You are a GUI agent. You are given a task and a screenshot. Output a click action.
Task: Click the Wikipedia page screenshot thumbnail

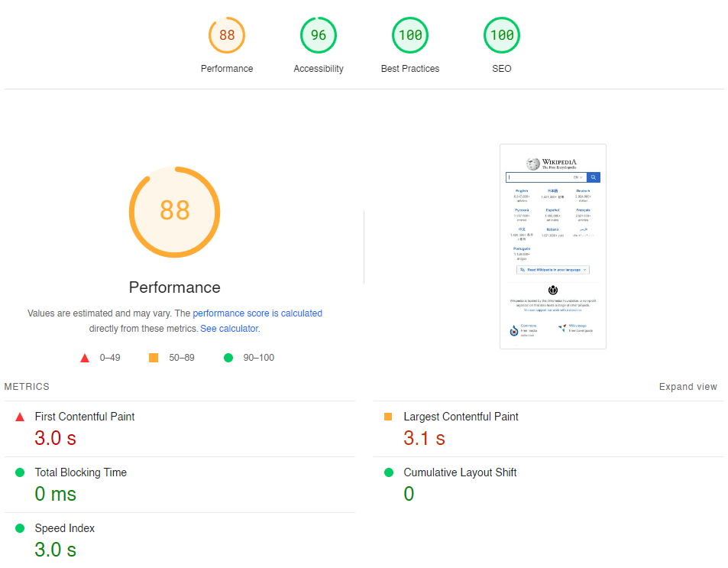coord(553,246)
